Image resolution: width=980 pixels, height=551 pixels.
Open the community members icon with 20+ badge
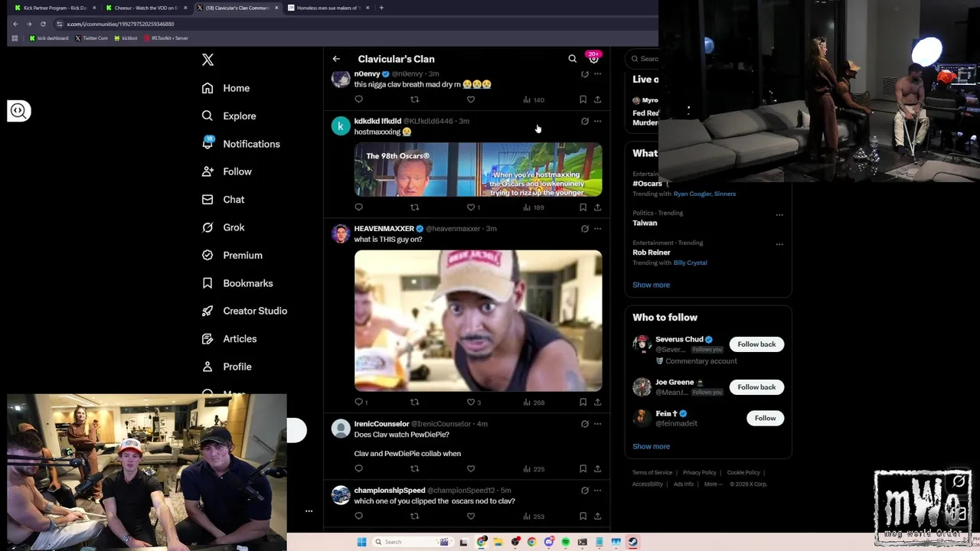tap(593, 58)
